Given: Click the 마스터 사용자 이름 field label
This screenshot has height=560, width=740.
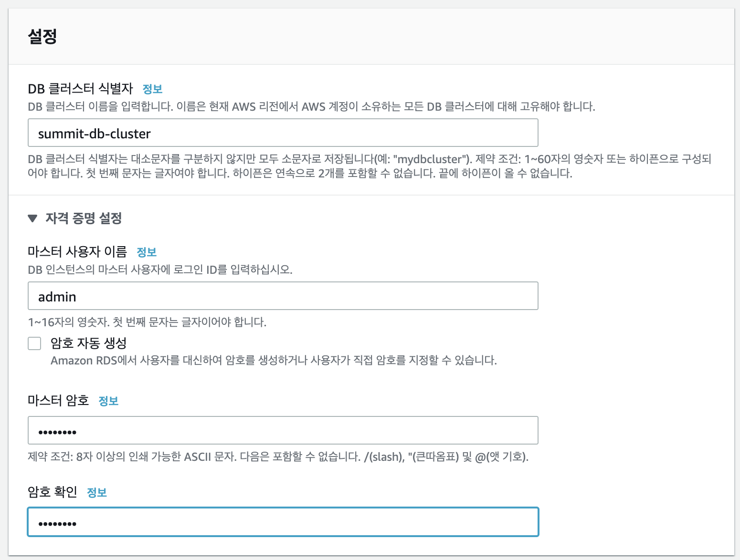Looking at the screenshot, I should (x=77, y=251).
